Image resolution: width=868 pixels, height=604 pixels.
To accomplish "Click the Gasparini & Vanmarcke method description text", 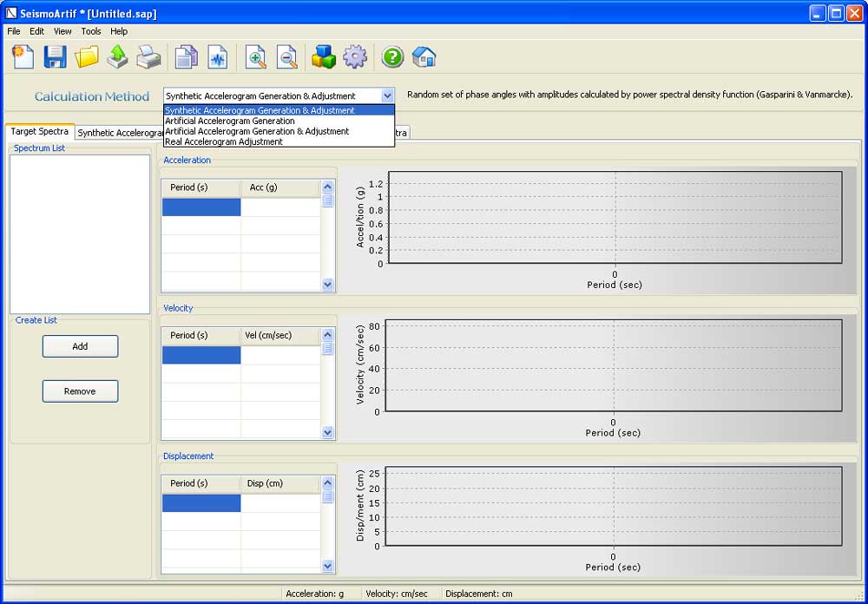I will [630, 95].
